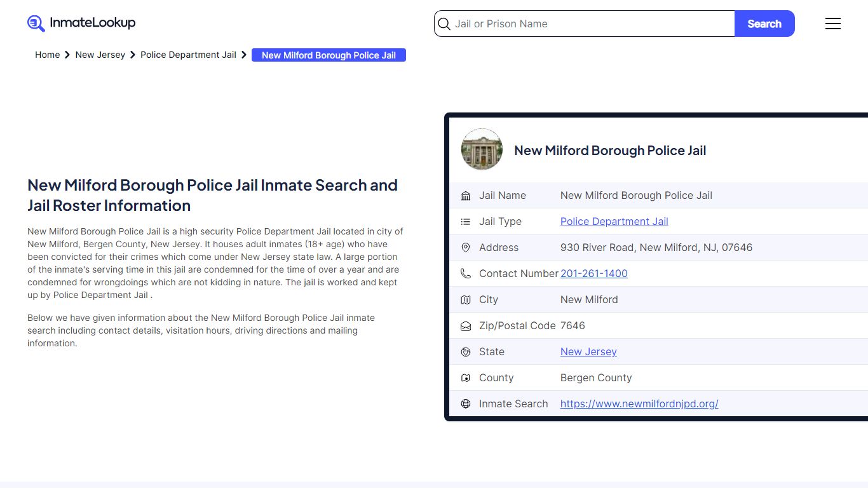Click the Address map pin icon
Image resolution: width=868 pixels, height=488 pixels.
pyautogui.click(x=466, y=248)
